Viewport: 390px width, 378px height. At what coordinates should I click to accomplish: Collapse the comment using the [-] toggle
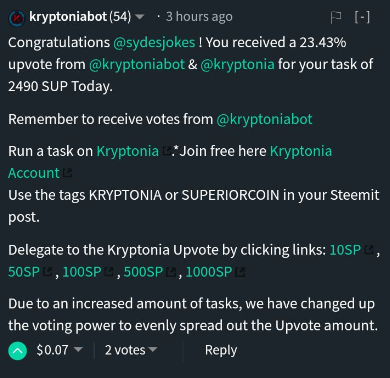tap(362, 17)
